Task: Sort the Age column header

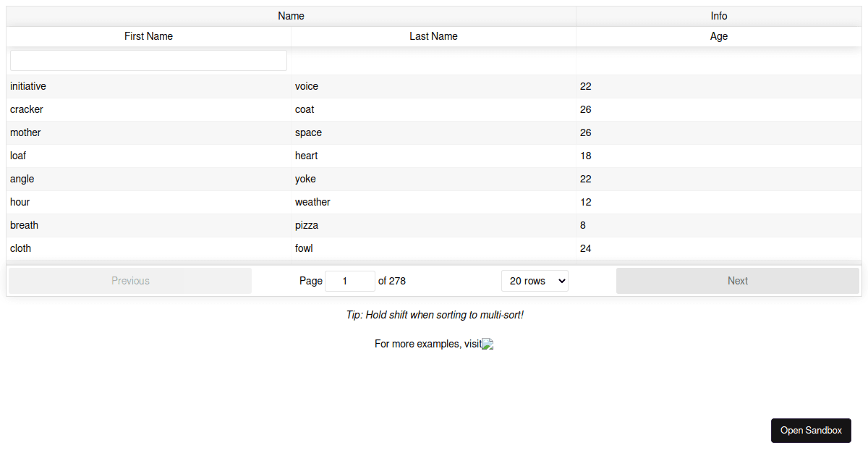Action: click(x=718, y=36)
